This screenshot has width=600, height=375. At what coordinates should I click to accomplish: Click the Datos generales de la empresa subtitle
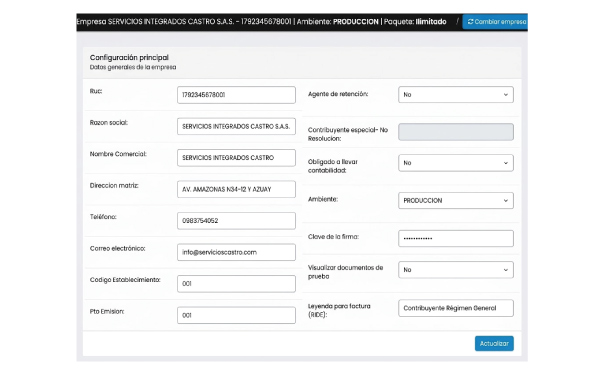pyautogui.click(x=133, y=67)
